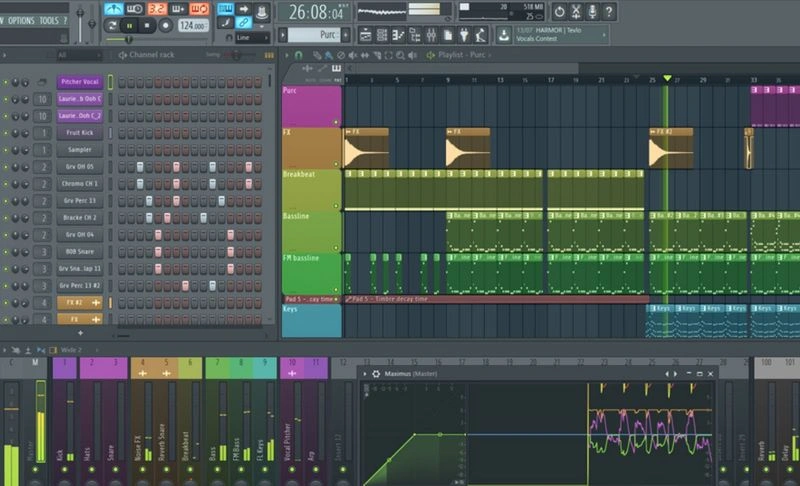Enable wait for input before playing
The width and height of the screenshot is (800, 486).
click(134, 9)
